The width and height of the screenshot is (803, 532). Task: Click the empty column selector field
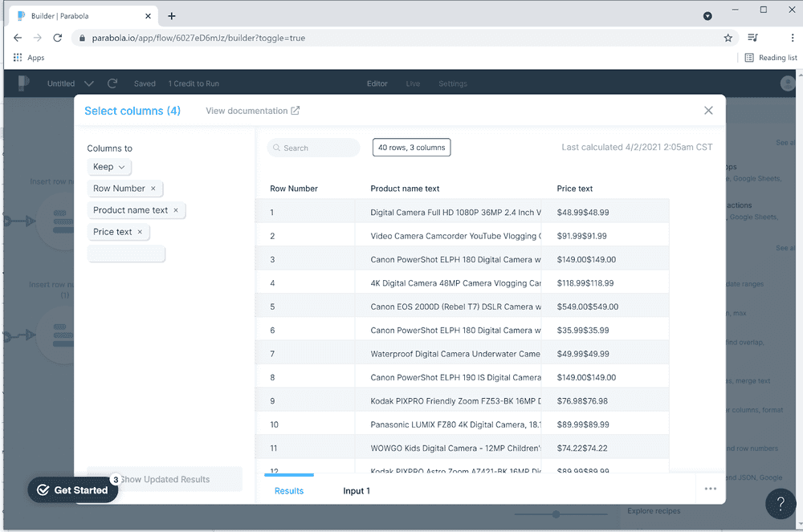126,254
